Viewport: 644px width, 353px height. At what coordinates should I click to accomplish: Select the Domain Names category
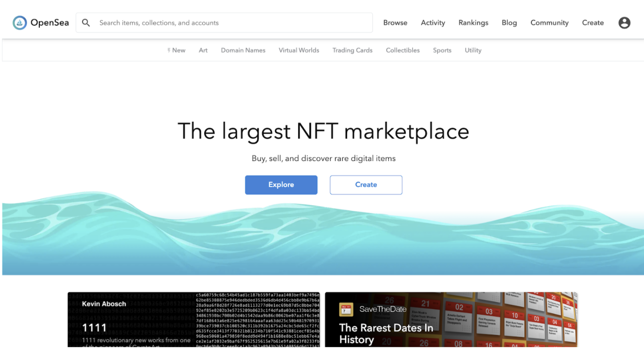coord(243,50)
